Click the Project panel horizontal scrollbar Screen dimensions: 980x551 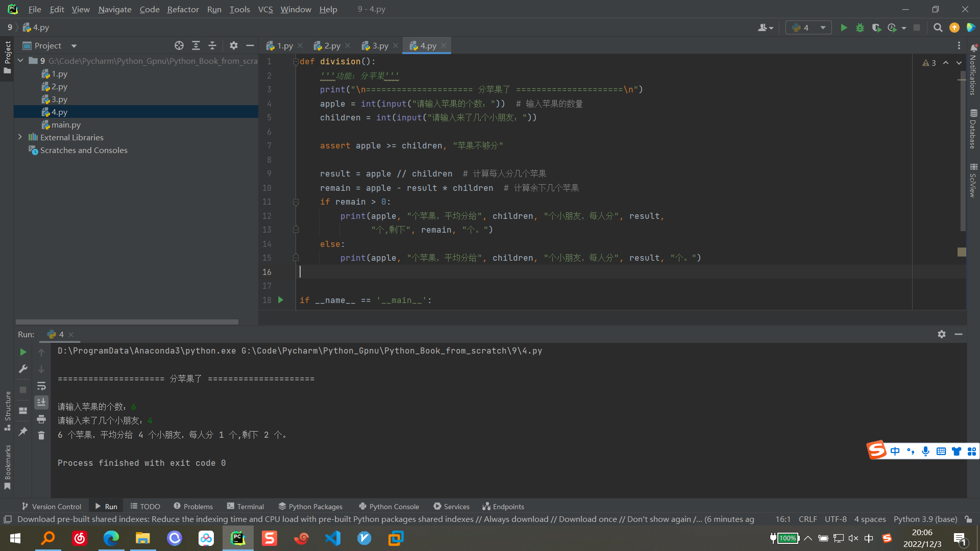127,322
